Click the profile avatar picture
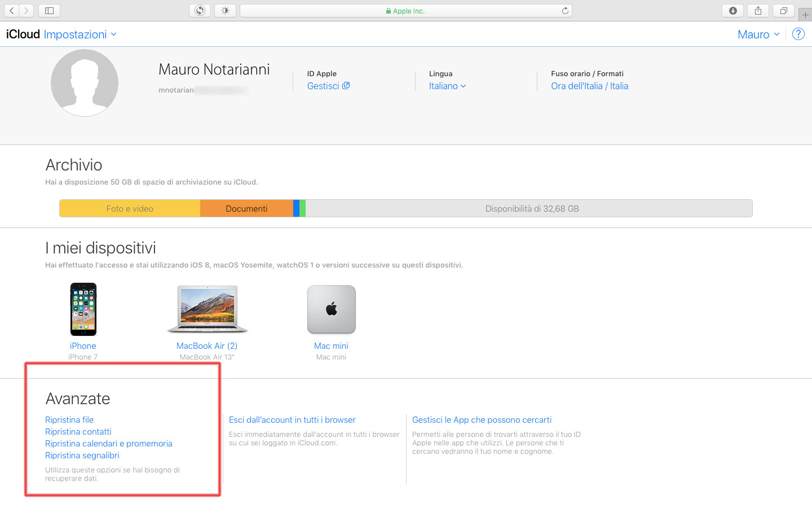Viewport: 812px width, 508px height. 85,83
